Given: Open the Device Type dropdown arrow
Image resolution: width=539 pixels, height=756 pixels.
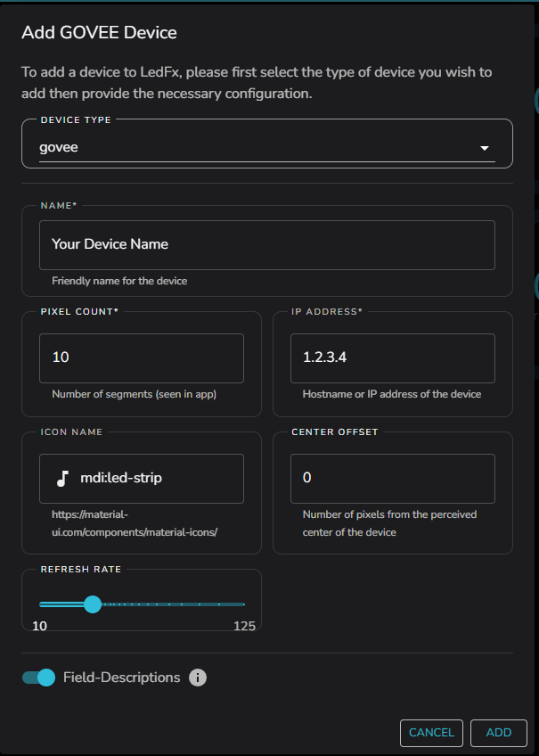Looking at the screenshot, I should coord(485,148).
